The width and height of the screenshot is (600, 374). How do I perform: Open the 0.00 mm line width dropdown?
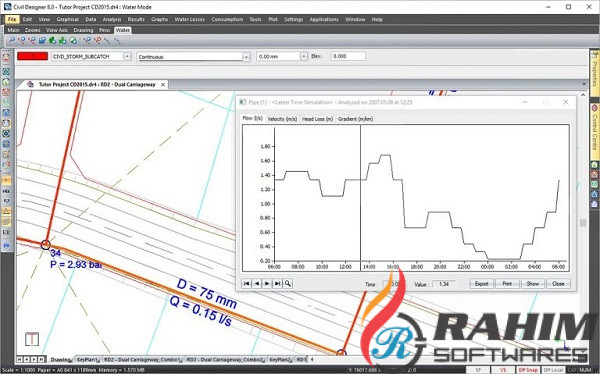303,56
